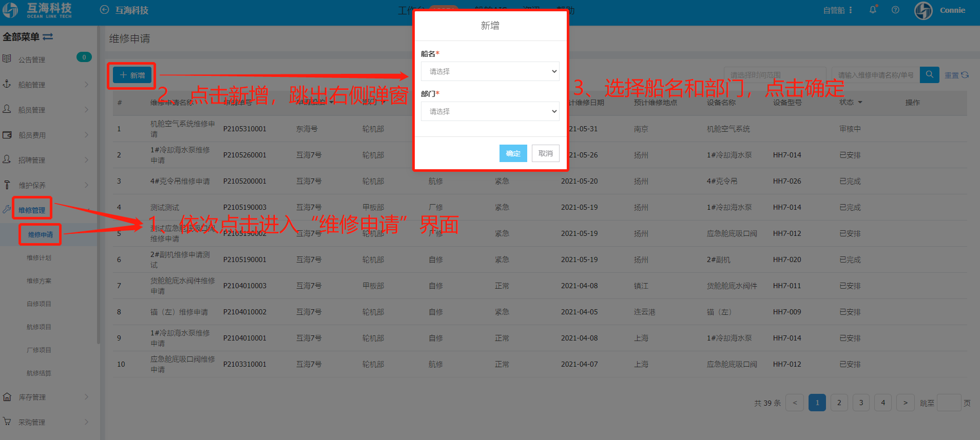Click the 公告管理 badge count 0

point(84,57)
